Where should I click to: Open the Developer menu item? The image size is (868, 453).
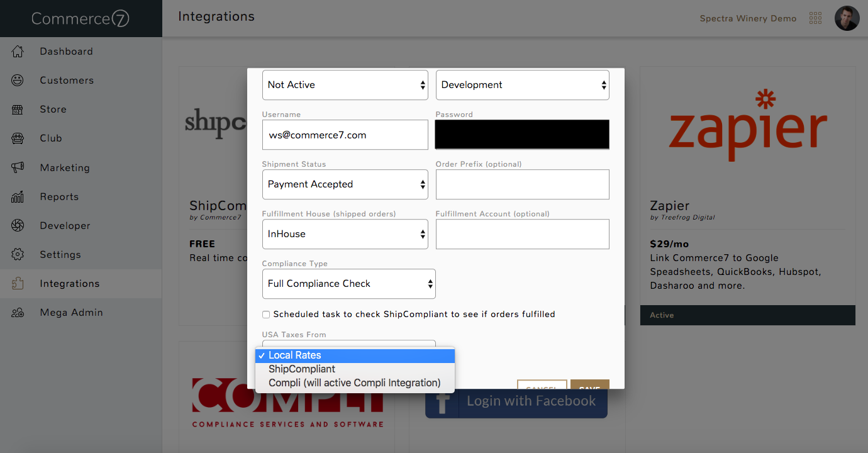pyautogui.click(x=65, y=226)
